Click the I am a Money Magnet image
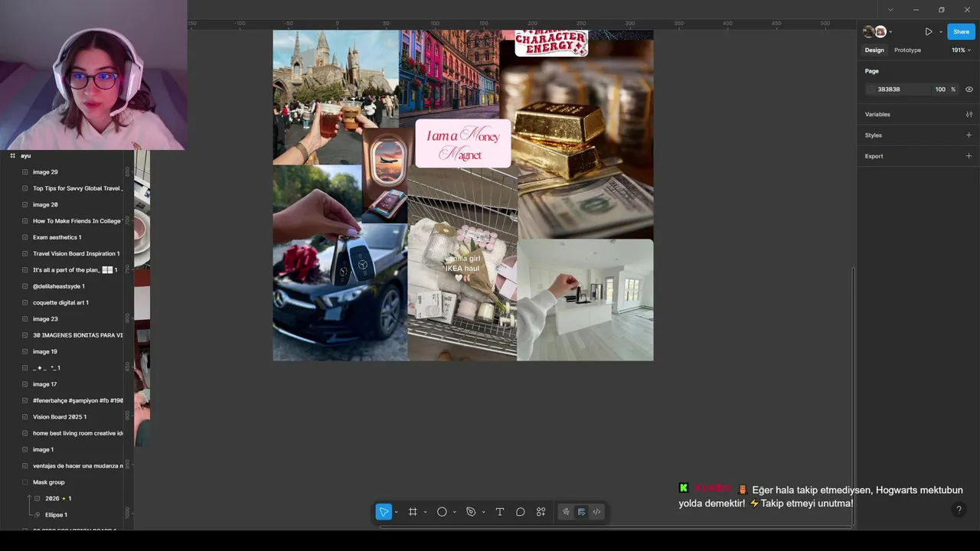The image size is (980, 551). [x=463, y=143]
